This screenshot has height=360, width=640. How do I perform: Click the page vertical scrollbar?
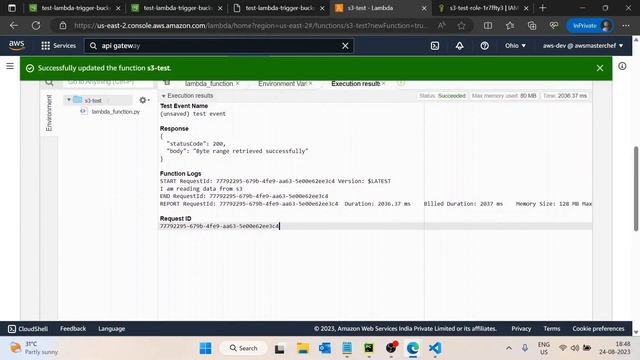[x=636, y=188]
